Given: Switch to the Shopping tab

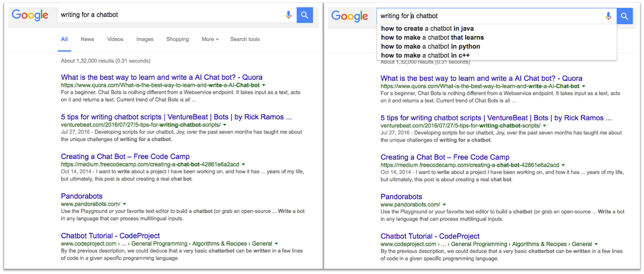Looking at the screenshot, I should pyautogui.click(x=178, y=39).
